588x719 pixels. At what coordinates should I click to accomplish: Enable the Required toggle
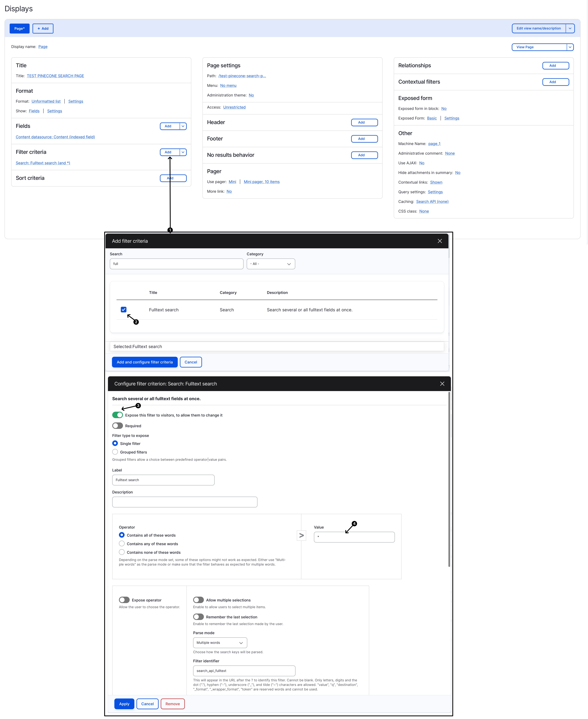117,426
